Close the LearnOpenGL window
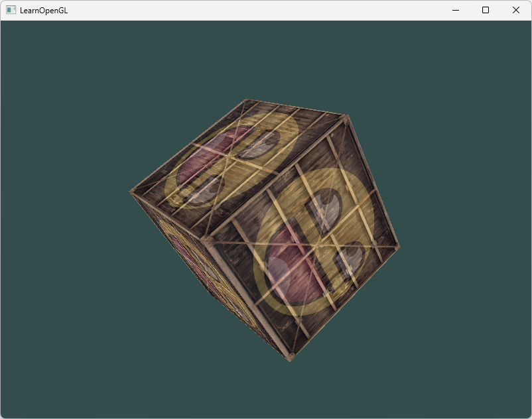This screenshot has height=419, width=532. click(515, 10)
